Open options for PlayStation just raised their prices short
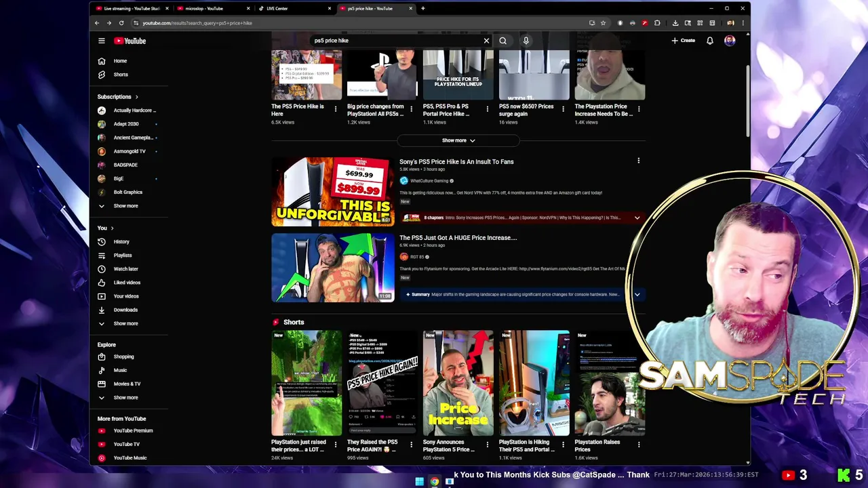 click(x=335, y=445)
